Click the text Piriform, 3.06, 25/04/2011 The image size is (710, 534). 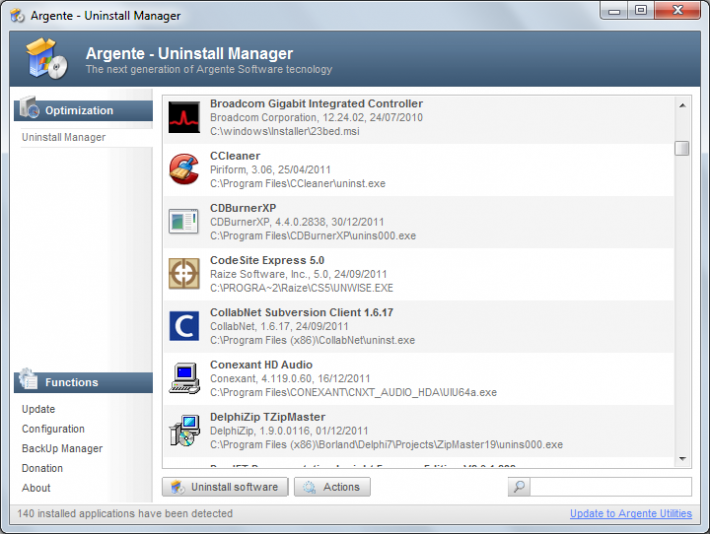(x=270, y=169)
